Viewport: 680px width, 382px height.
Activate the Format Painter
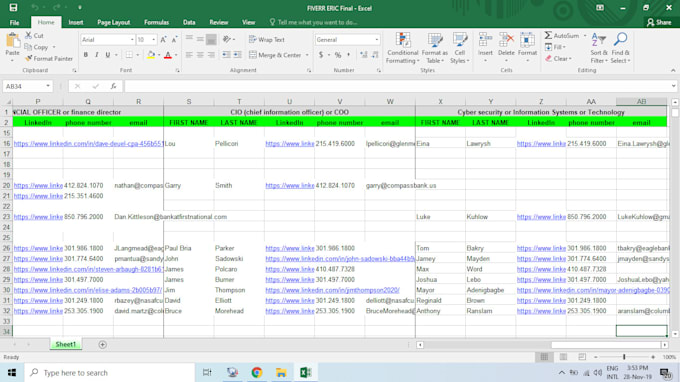point(49,58)
